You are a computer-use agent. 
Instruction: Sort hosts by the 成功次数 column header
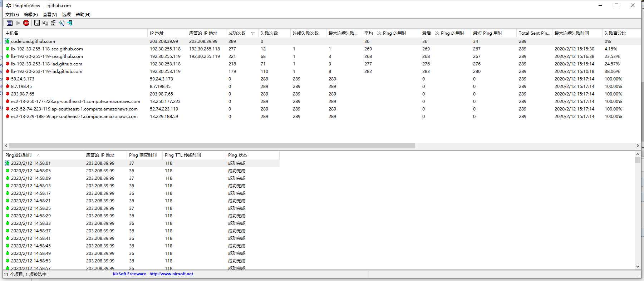click(x=242, y=33)
